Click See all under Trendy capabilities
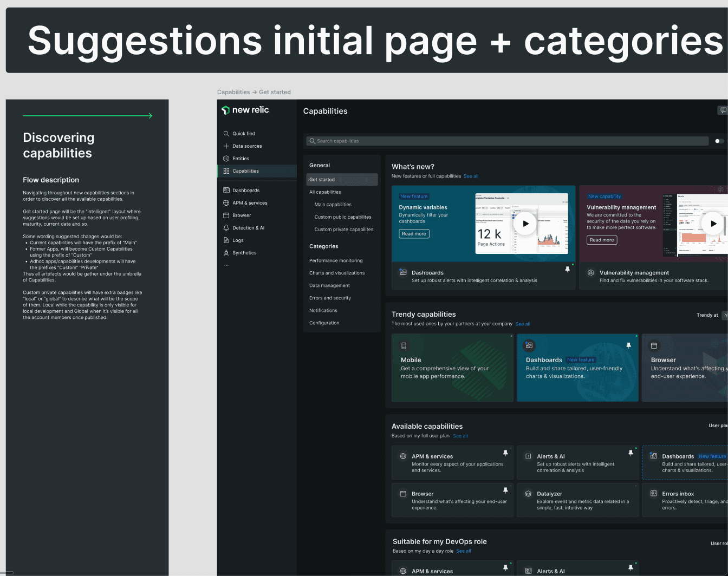 click(x=523, y=324)
